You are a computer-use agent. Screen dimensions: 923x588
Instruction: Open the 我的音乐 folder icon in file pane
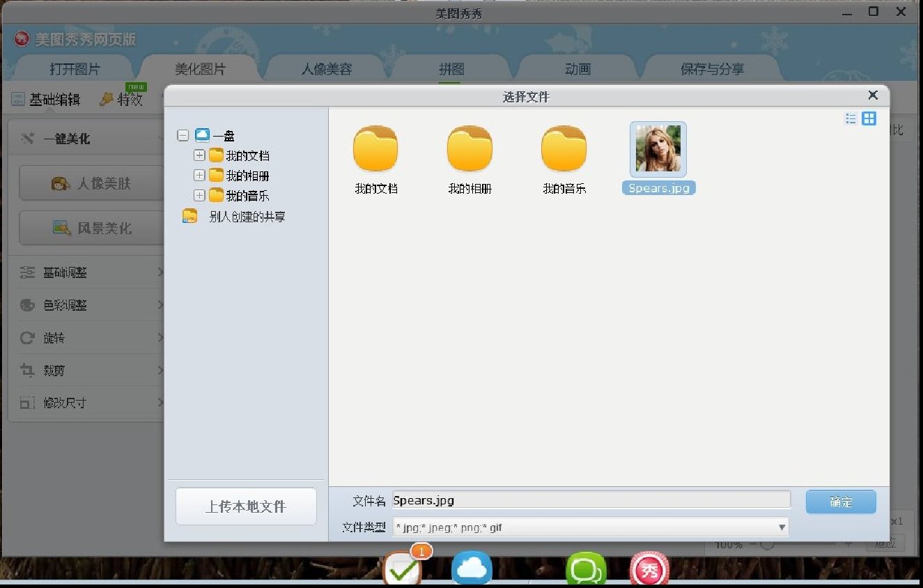(564, 148)
